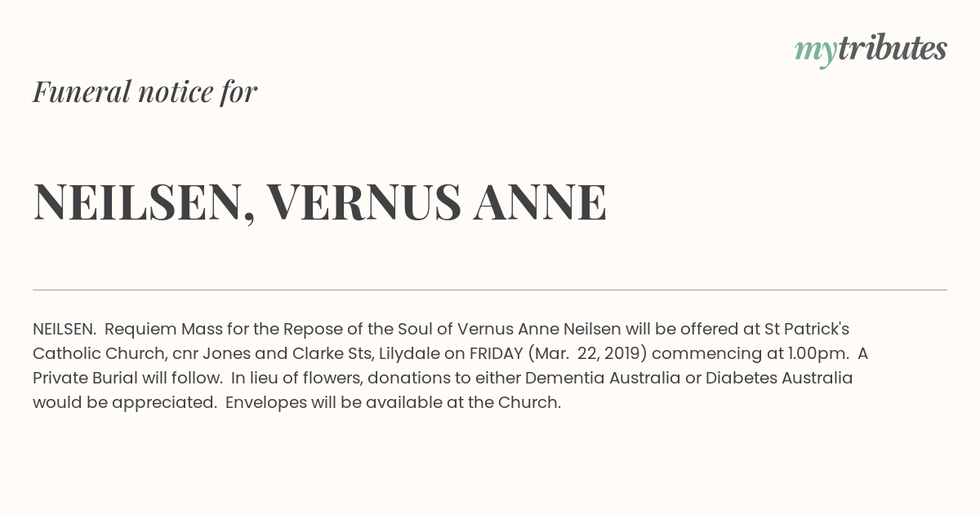Select the "Funeral notice for" heading
The width and height of the screenshot is (980, 514).
pyautogui.click(x=145, y=91)
